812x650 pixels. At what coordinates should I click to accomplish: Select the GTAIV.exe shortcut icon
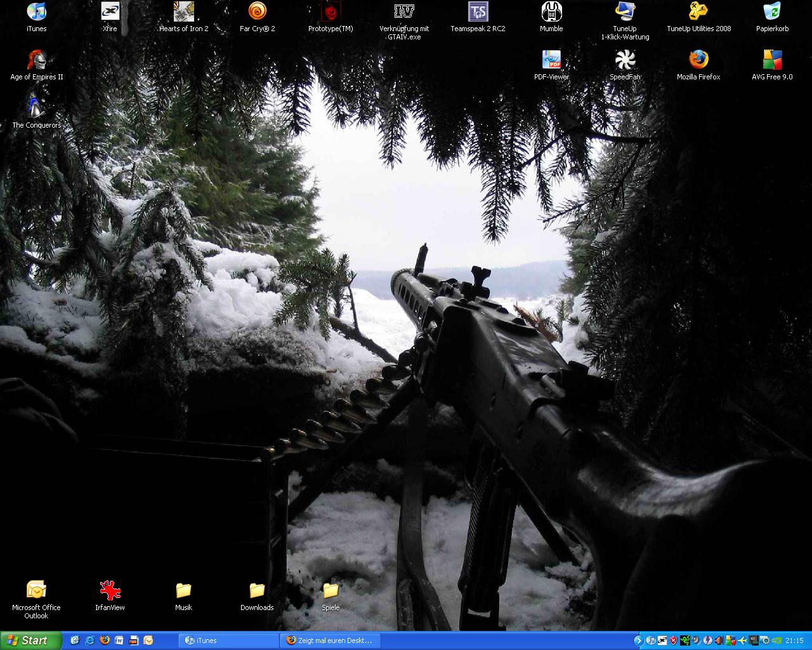point(404,21)
